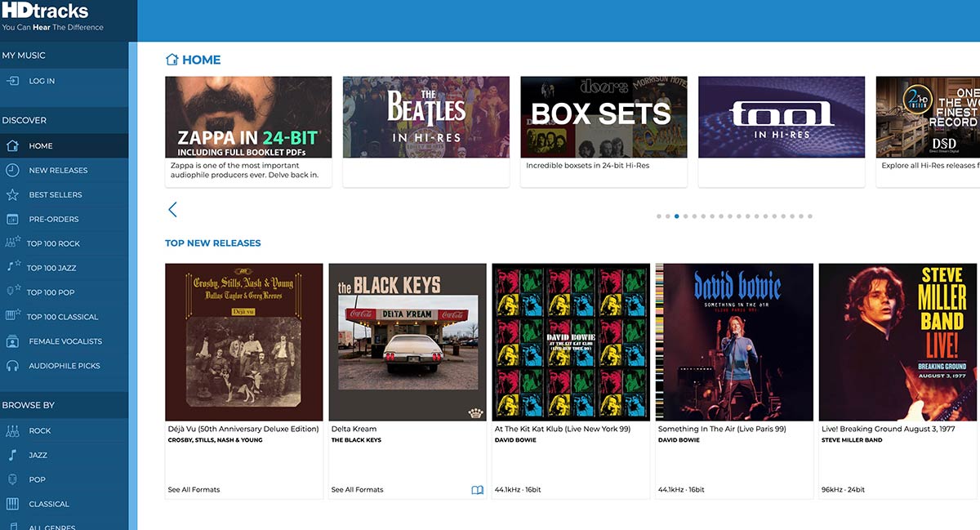980x530 pixels.
Task: Click the HDtracks logo
Action: pos(44,11)
